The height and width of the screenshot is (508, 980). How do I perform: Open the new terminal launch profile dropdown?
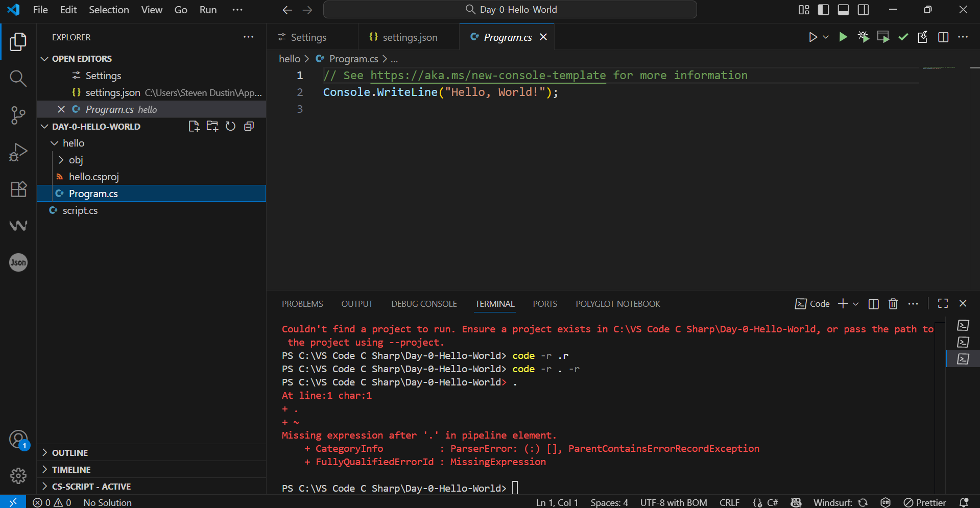coord(856,304)
